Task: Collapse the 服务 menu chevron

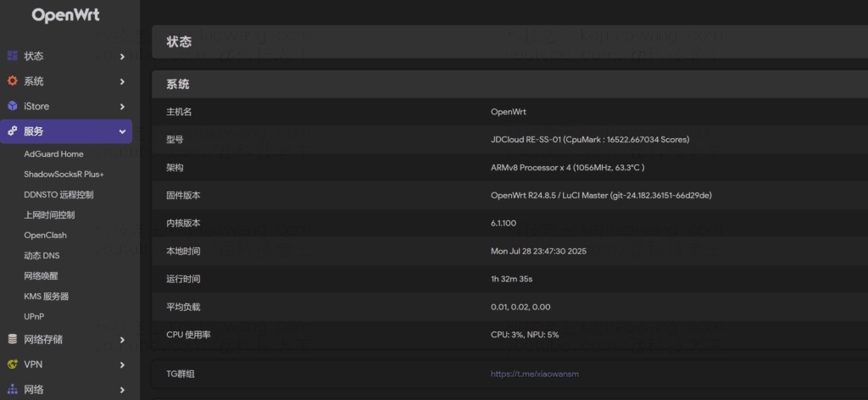Action: (122, 132)
